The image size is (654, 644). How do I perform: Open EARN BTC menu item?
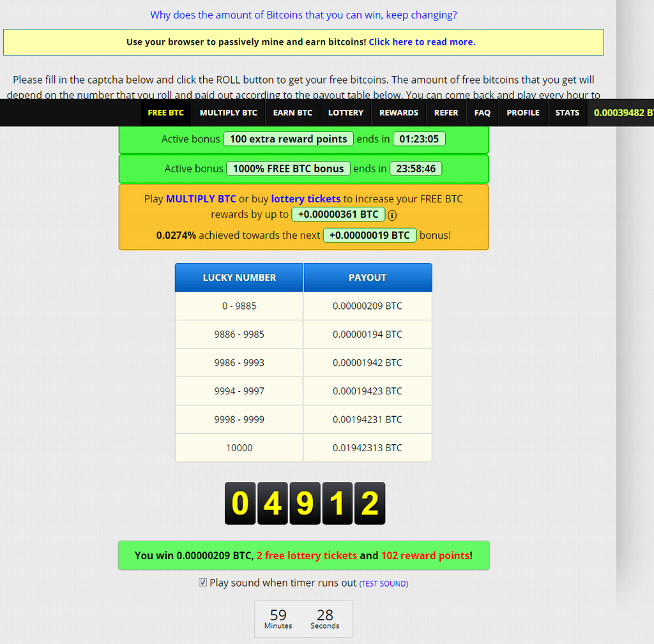point(293,112)
